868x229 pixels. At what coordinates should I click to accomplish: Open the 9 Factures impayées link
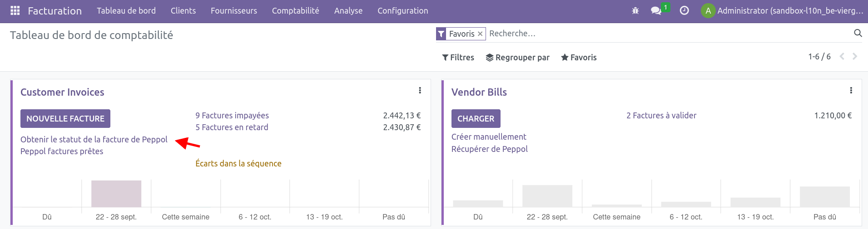[232, 116]
